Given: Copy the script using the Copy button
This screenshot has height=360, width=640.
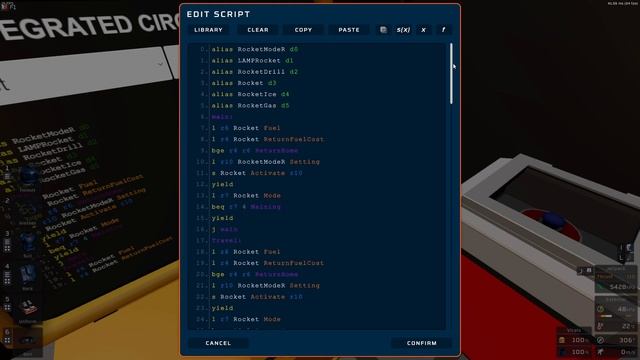Looking at the screenshot, I should [303, 30].
